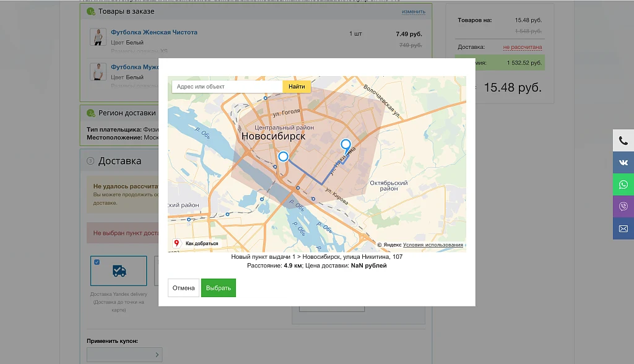Click 'Как добраться' directions link
Screen dimensions: 634x364
[x=202, y=243]
